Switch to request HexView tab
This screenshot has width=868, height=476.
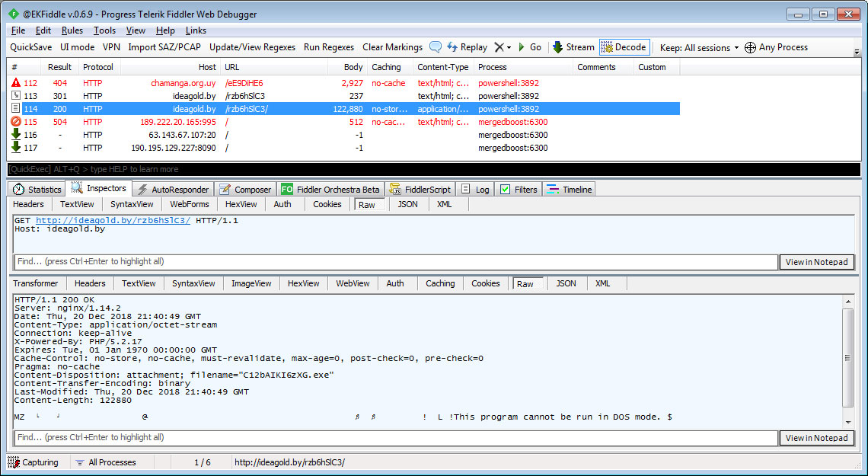point(241,204)
